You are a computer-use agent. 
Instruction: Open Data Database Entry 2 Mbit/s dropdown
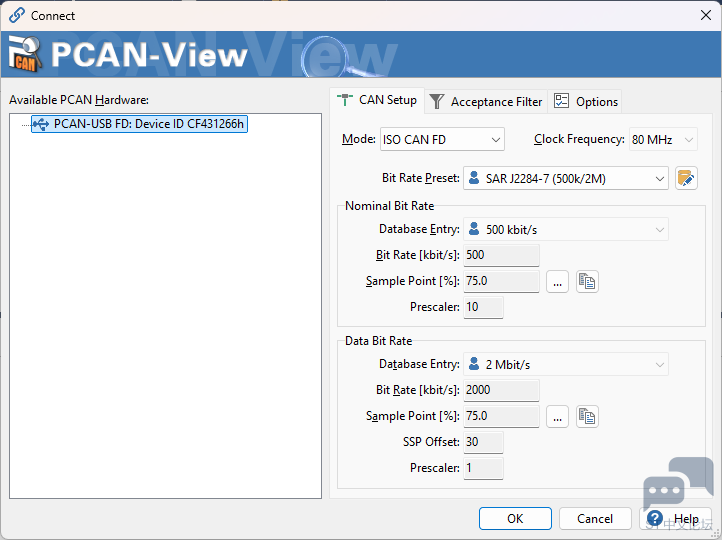point(565,365)
